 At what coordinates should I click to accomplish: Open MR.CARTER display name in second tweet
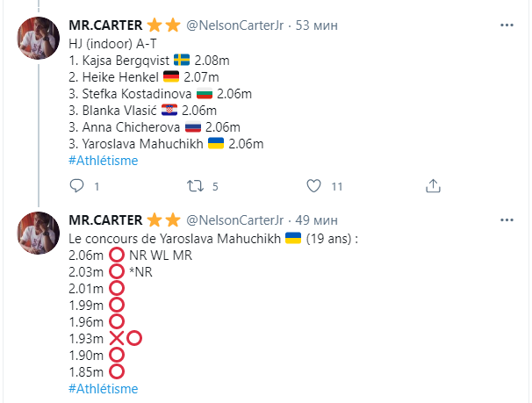click(x=104, y=219)
